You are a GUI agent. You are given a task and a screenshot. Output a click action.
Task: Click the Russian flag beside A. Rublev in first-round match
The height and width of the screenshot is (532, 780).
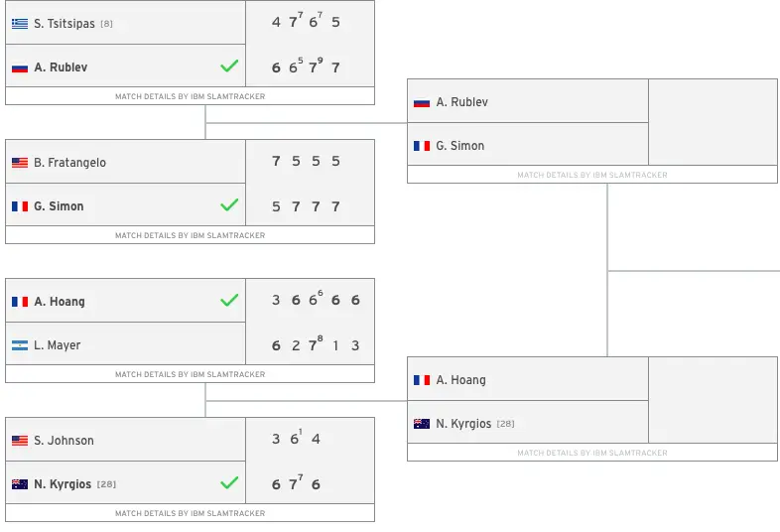click(20, 67)
